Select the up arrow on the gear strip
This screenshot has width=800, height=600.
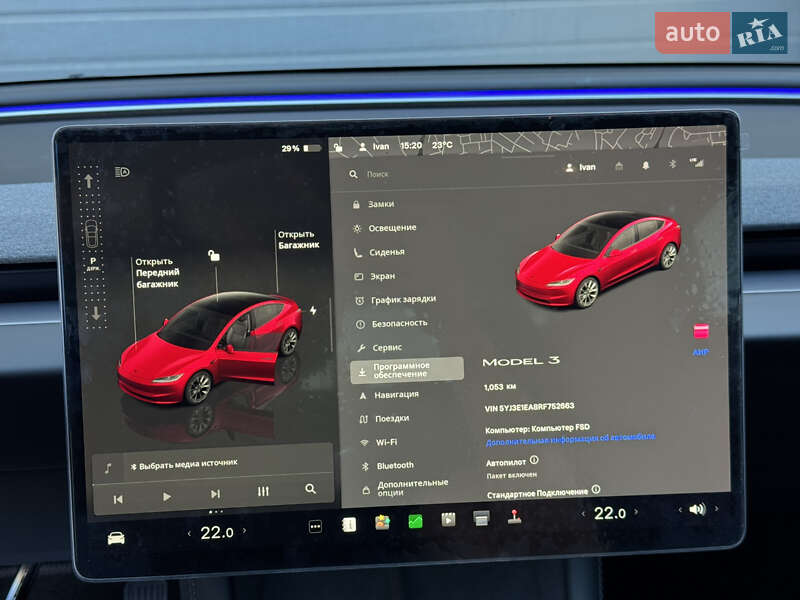click(88, 181)
